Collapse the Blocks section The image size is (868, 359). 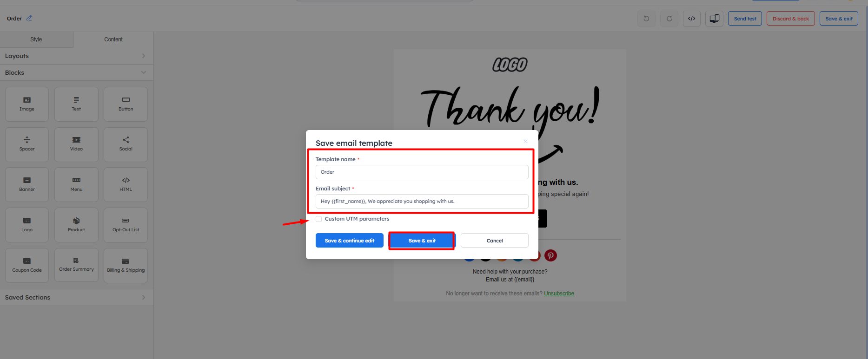77,72
